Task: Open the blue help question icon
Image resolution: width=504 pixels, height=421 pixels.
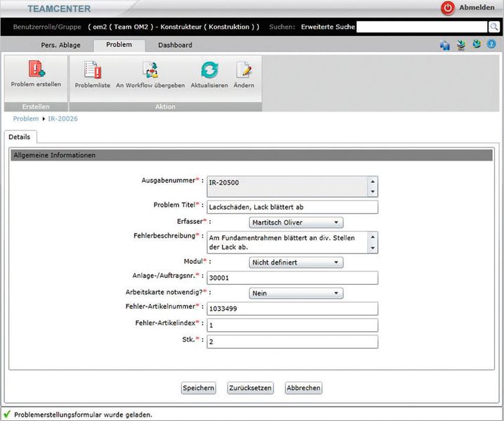Action: pyautogui.click(x=491, y=45)
